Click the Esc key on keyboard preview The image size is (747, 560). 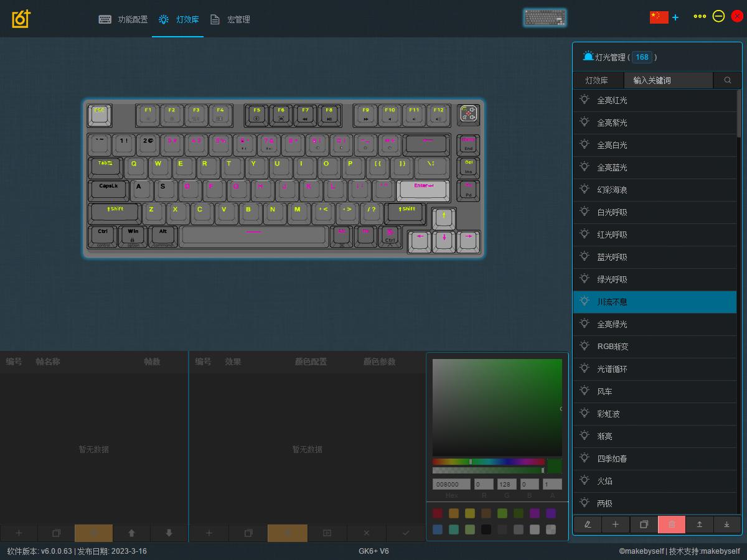(x=100, y=115)
